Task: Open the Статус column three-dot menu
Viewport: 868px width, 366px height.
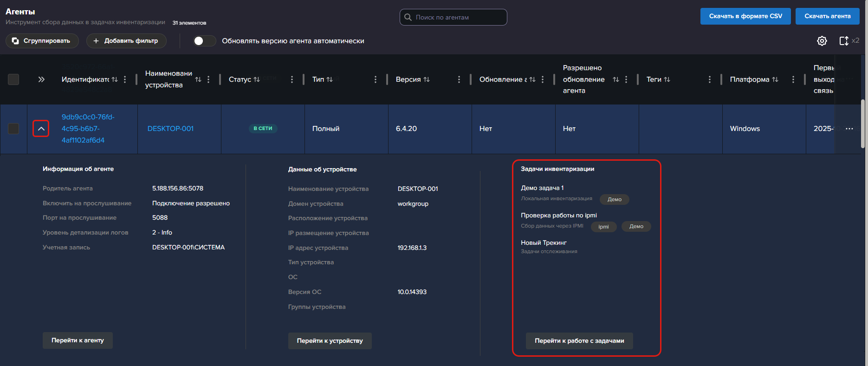Action: coord(291,79)
